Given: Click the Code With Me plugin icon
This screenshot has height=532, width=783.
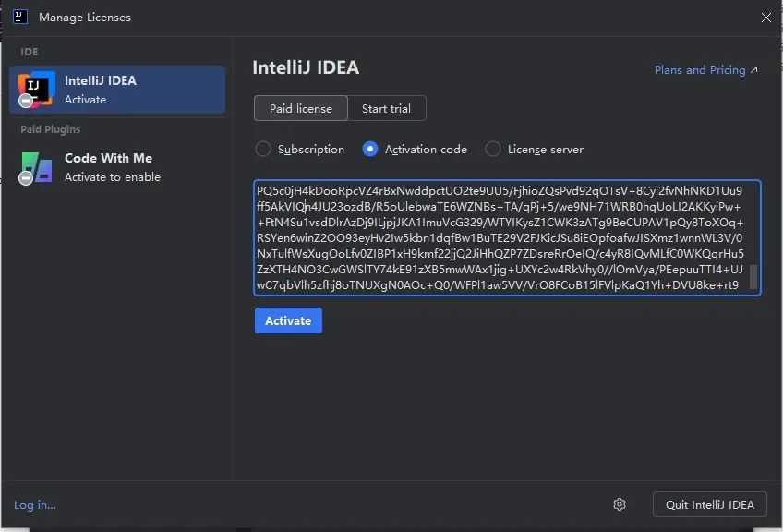Looking at the screenshot, I should pos(35,166).
